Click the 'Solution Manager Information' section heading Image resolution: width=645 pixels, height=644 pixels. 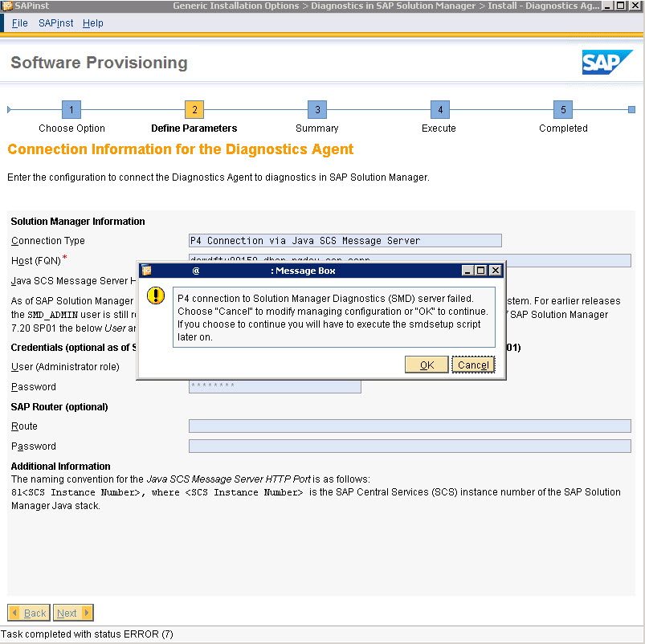pyautogui.click(x=78, y=222)
